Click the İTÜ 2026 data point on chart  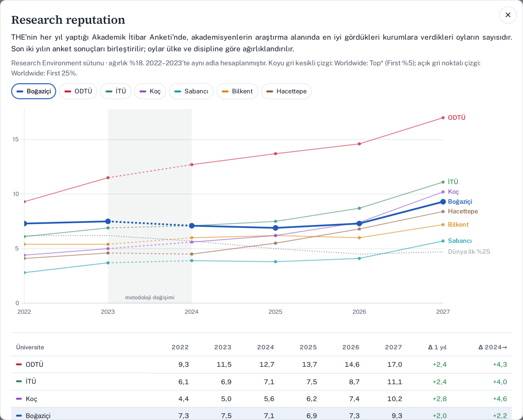tap(359, 208)
